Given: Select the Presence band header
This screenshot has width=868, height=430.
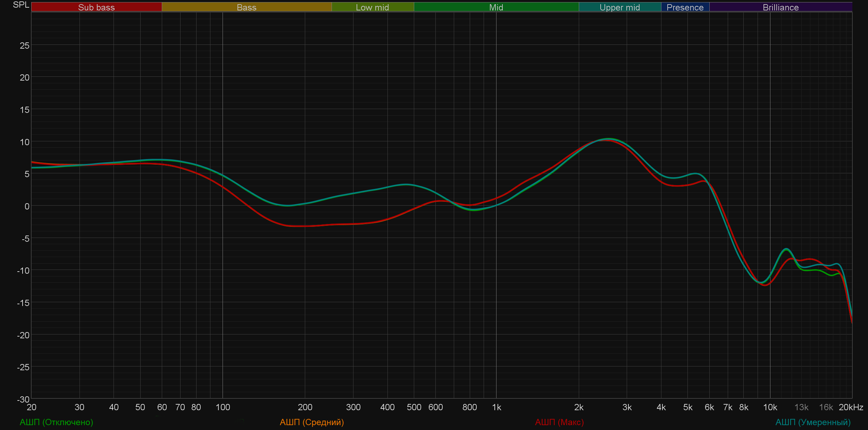Looking at the screenshot, I should (685, 7).
